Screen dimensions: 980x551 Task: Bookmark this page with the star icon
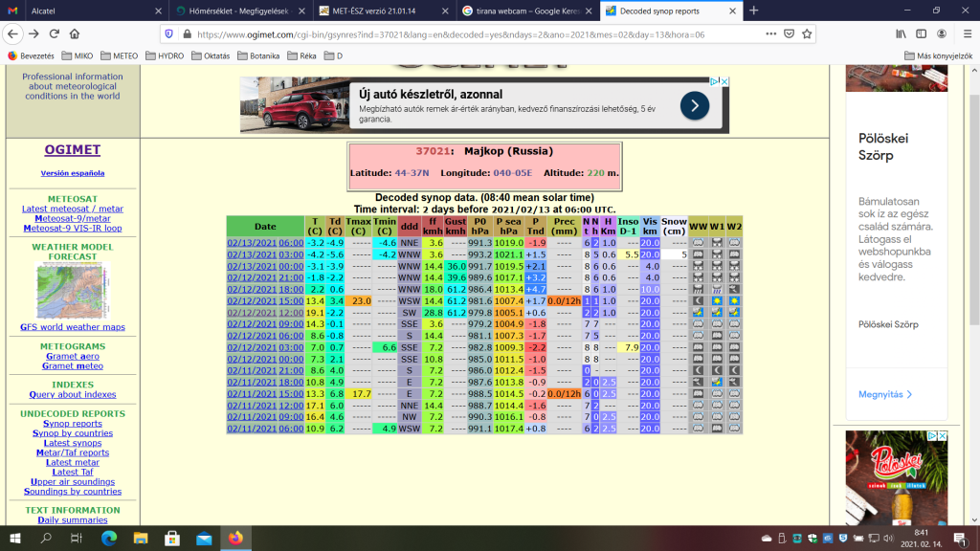point(806,33)
